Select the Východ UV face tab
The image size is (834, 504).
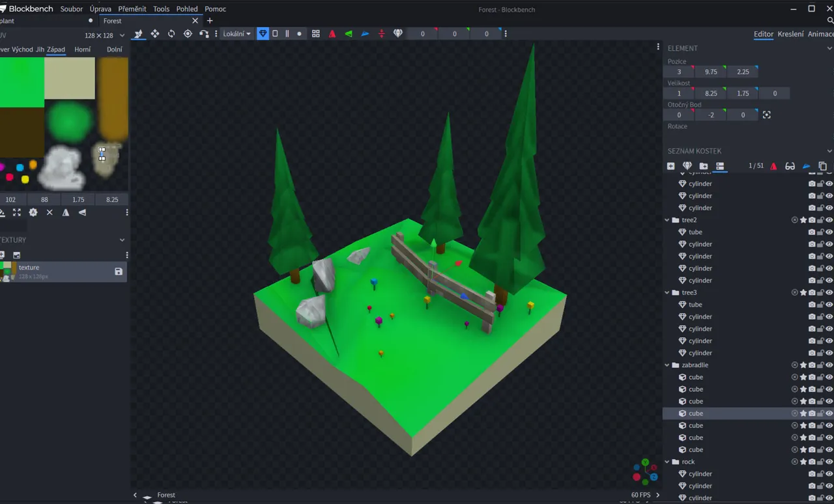(22, 49)
